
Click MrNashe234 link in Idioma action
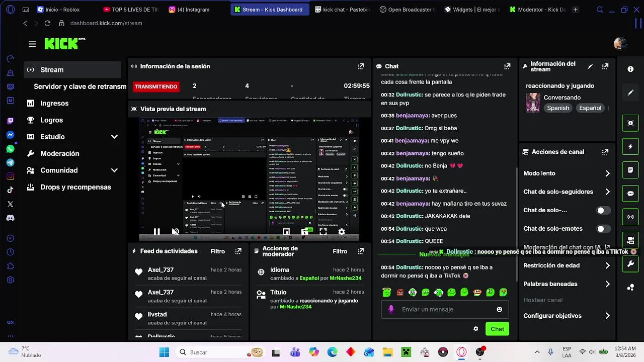(x=346, y=278)
